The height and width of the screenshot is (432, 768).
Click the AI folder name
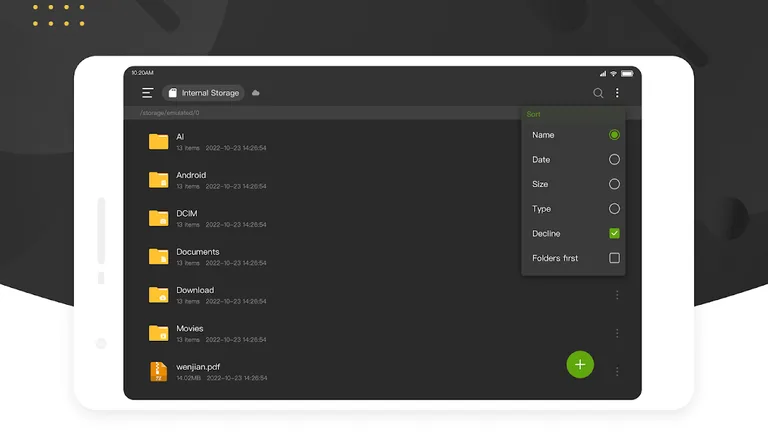pyautogui.click(x=180, y=137)
